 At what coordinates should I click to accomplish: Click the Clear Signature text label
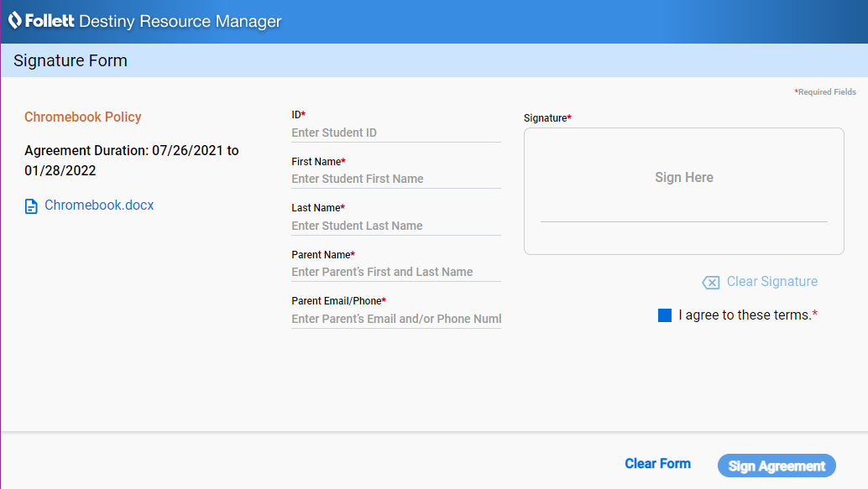coord(771,282)
